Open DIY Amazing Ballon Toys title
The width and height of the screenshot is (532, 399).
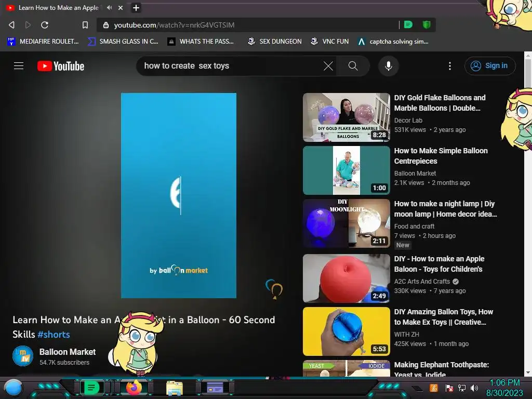(x=444, y=317)
